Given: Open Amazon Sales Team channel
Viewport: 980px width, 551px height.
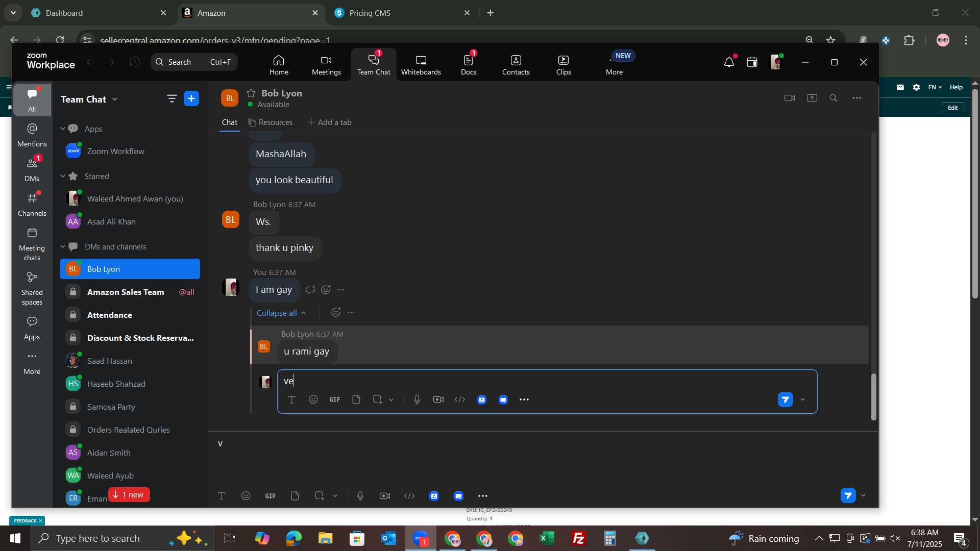Looking at the screenshot, I should (130, 292).
